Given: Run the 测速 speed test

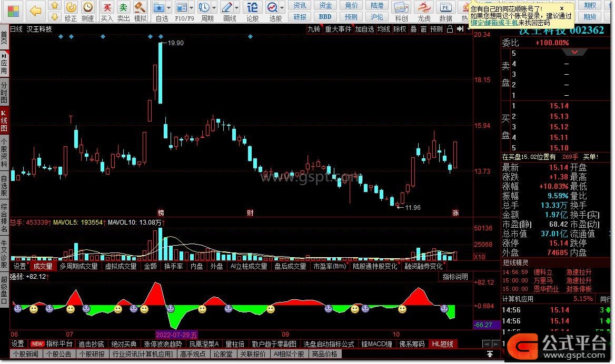Looking at the screenshot, I should [x=88, y=12].
